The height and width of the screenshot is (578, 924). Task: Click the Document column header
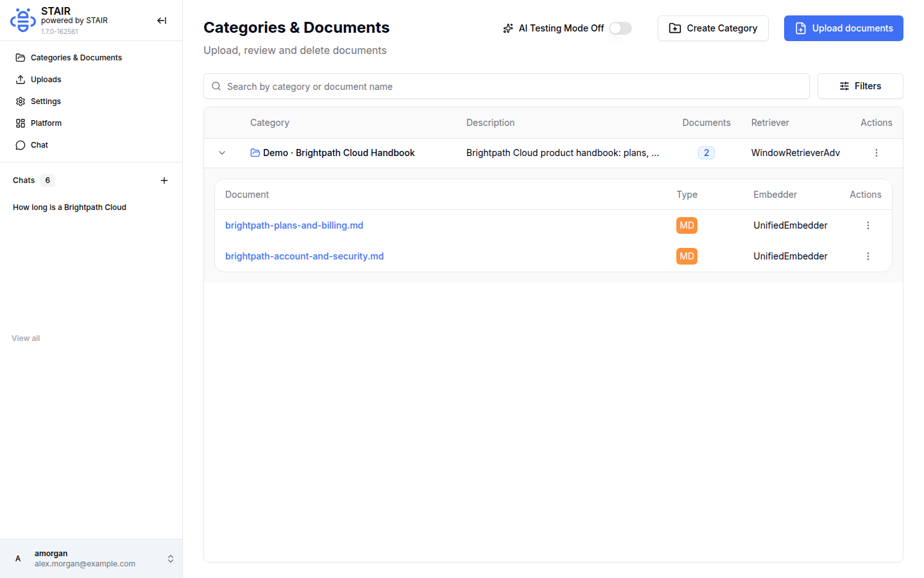click(x=247, y=195)
